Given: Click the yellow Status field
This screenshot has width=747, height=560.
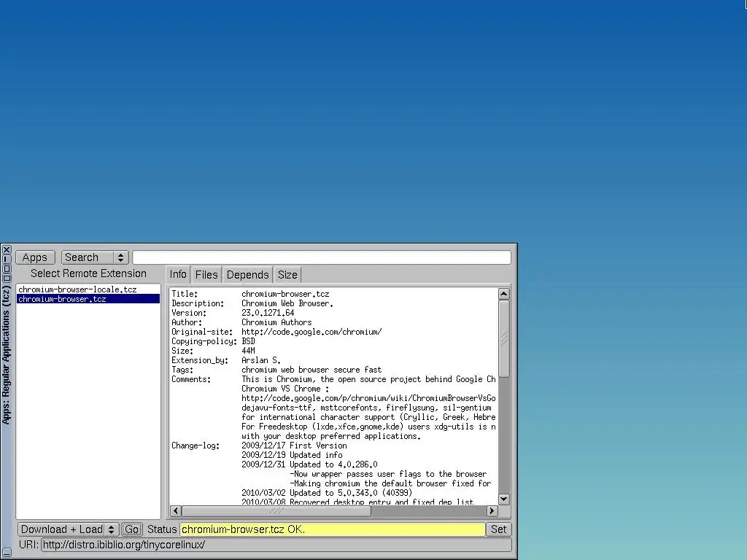Looking at the screenshot, I should (333, 529).
